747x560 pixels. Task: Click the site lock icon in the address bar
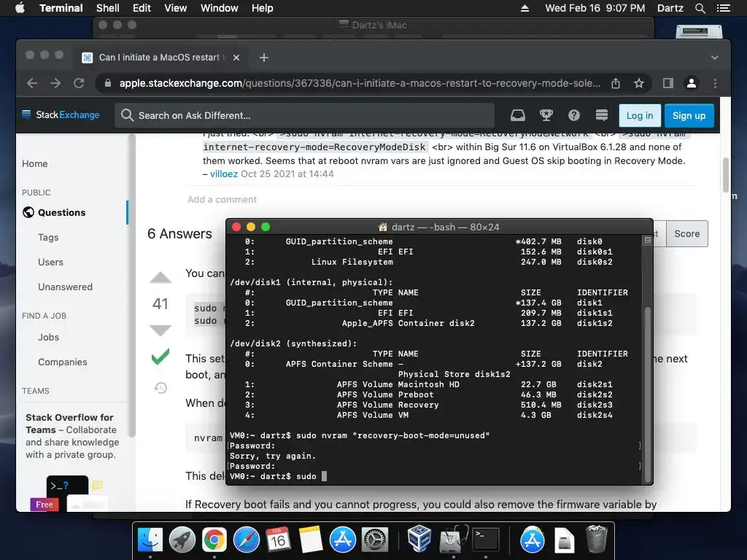click(108, 83)
